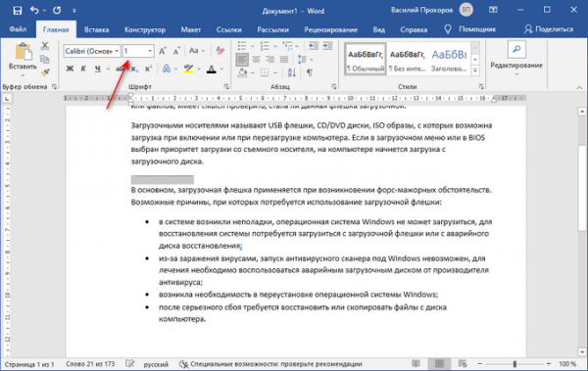Toggle paragraph marks ¶ display

[310, 72]
